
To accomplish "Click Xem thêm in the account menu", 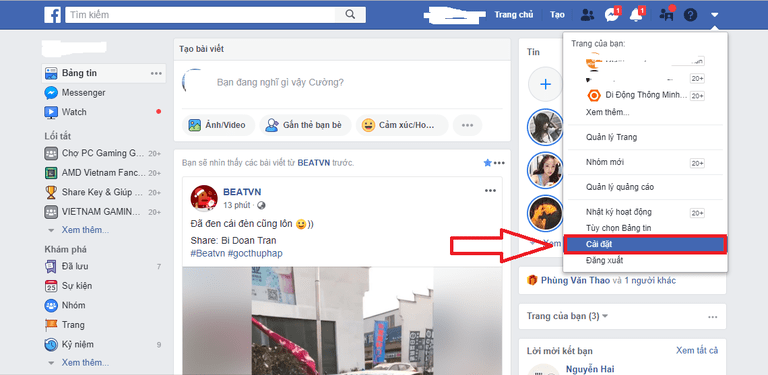I will tap(607, 113).
